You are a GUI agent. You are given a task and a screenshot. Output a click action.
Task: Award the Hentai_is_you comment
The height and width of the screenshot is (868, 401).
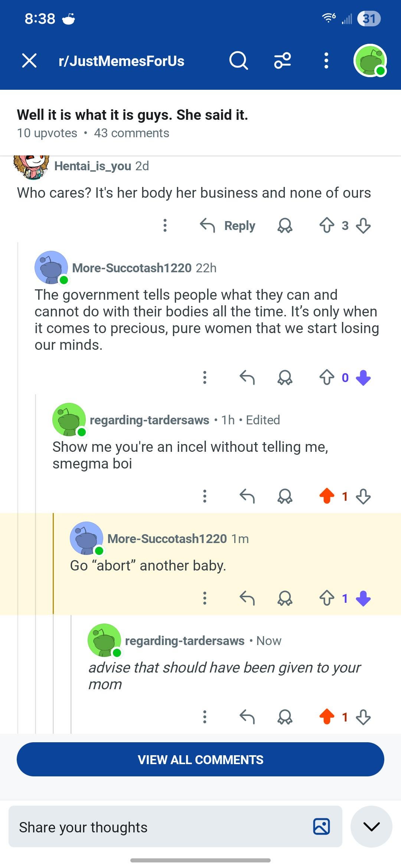pyautogui.click(x=285, y=226)
